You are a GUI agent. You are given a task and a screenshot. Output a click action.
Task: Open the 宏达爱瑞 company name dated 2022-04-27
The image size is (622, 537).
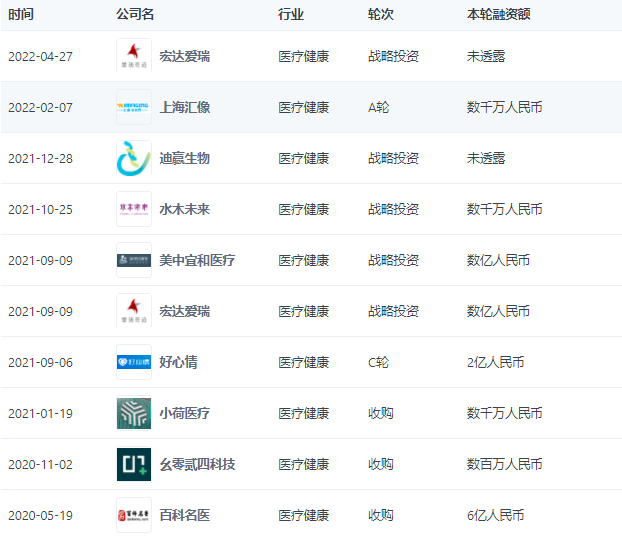(184, 56)
